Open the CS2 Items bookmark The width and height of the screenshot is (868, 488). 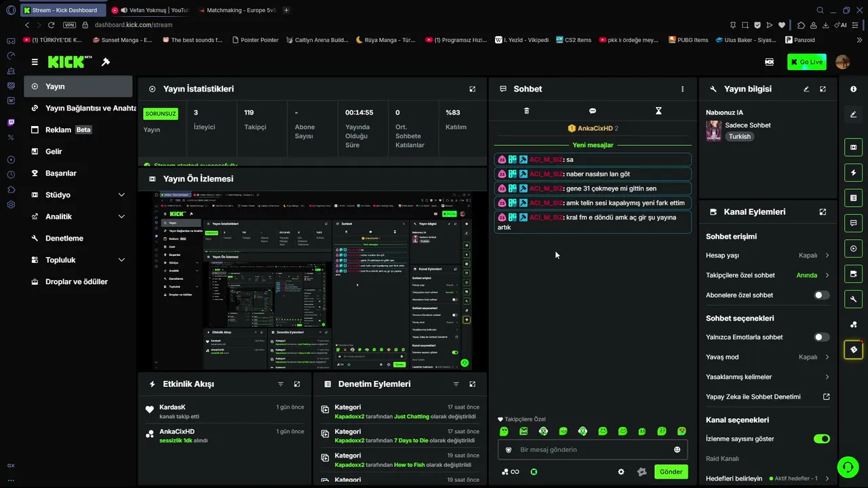click(x=573, y=40)
